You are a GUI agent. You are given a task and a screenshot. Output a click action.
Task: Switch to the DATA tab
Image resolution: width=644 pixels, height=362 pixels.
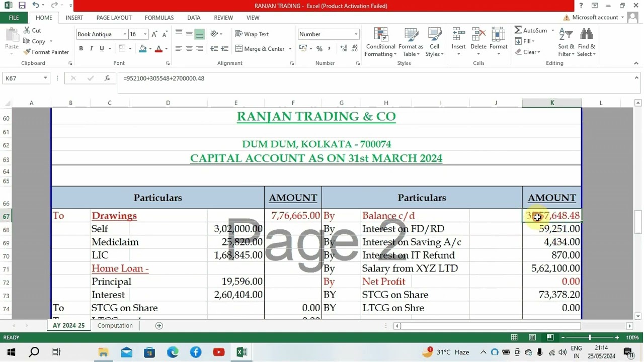[x=194, y=18]
